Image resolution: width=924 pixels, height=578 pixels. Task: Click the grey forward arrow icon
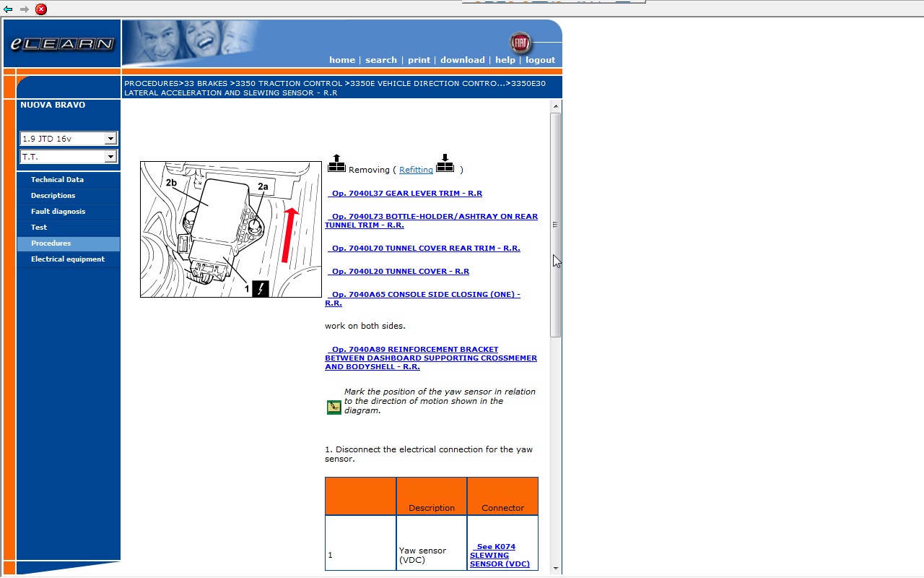pos(25,9)
